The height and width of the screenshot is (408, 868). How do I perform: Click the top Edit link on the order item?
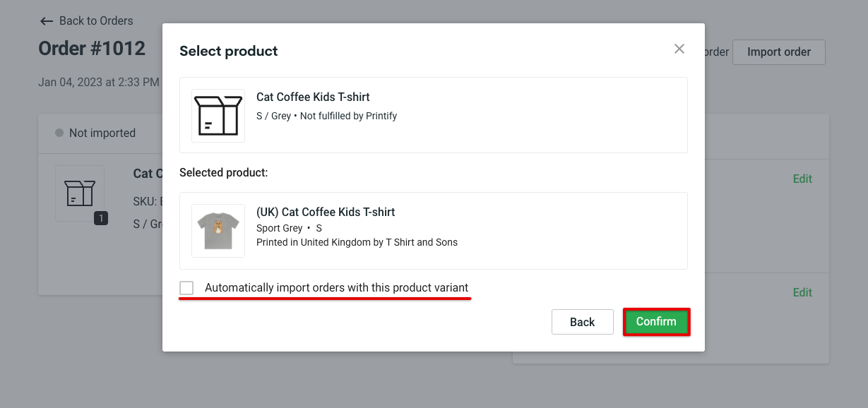coord(802,179)
